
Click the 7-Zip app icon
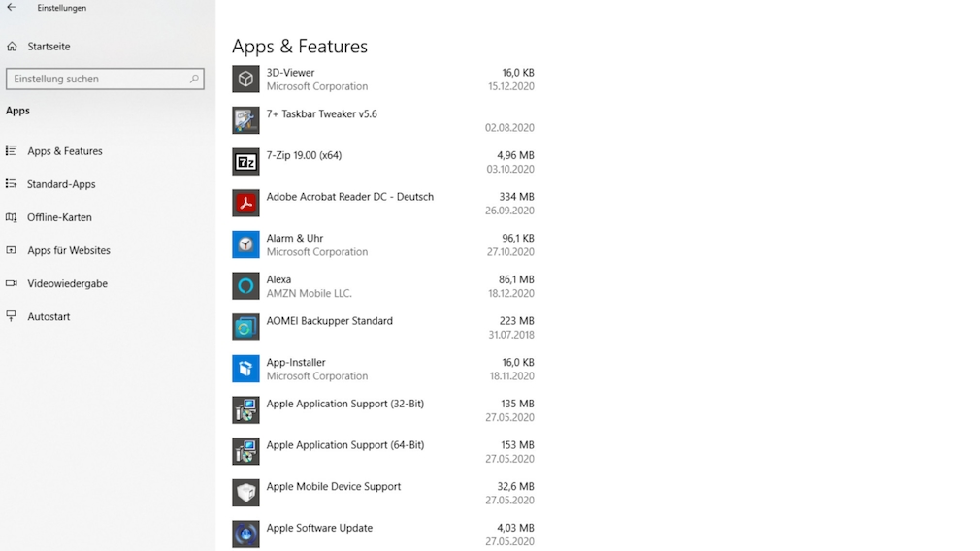[x=245, y=162]
